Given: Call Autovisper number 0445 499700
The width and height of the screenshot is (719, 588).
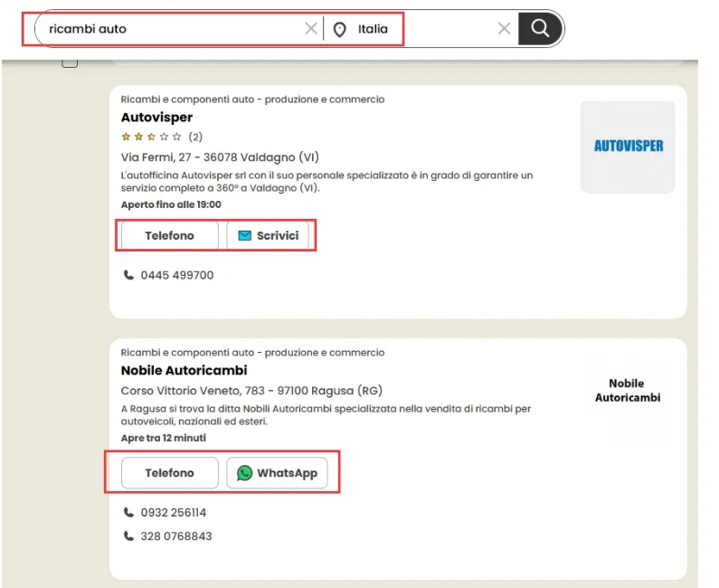Looking at the screenshot, I should pos(177,275).
